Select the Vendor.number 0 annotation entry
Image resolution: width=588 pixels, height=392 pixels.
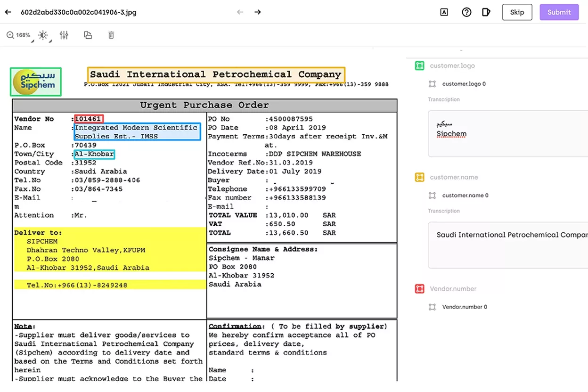[465, 307]
